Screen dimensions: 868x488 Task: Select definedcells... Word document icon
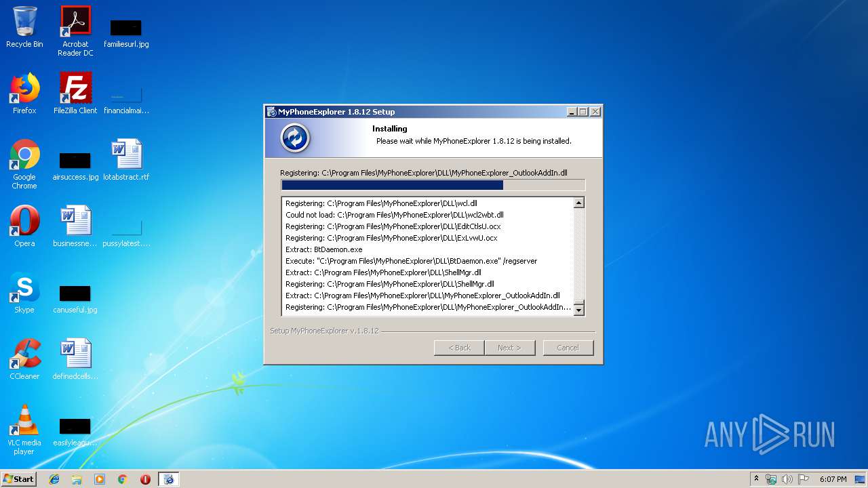point(75,359)
